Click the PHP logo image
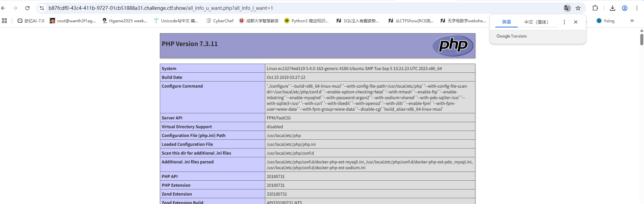The height and width of the screenshot is (204, 644). tap(453, 45)
